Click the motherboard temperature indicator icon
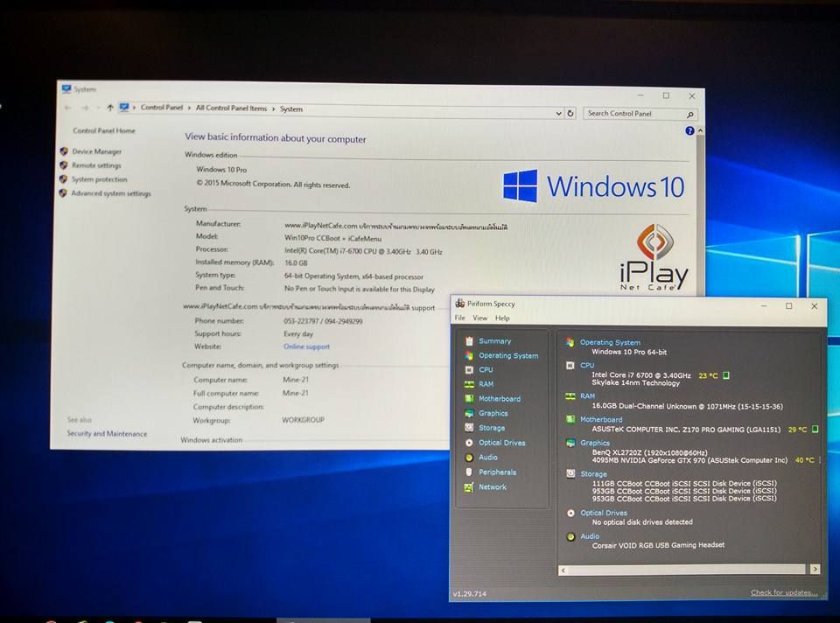The height and width of the screenshot is (623, 840). [x=815, y=429]
